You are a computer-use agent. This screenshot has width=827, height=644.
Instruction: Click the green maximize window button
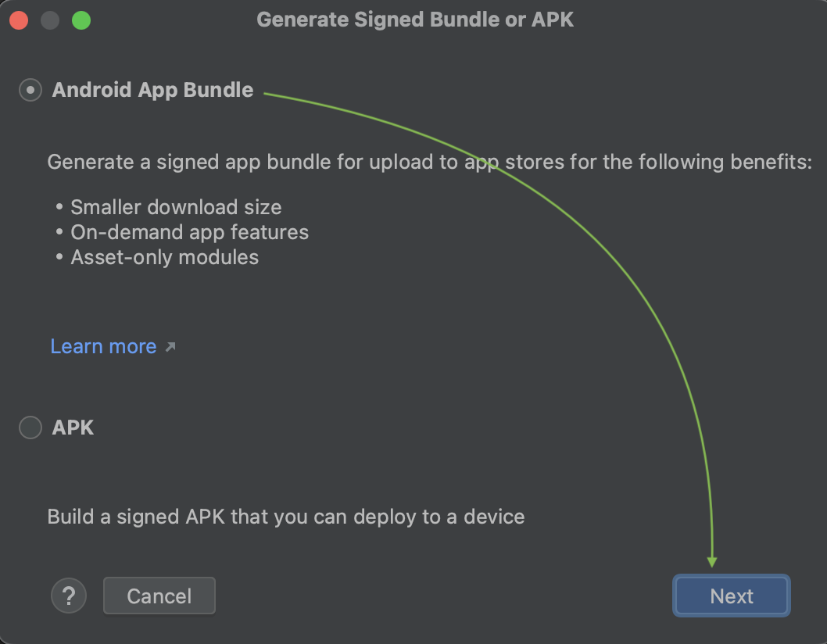[x=81, y=20]
